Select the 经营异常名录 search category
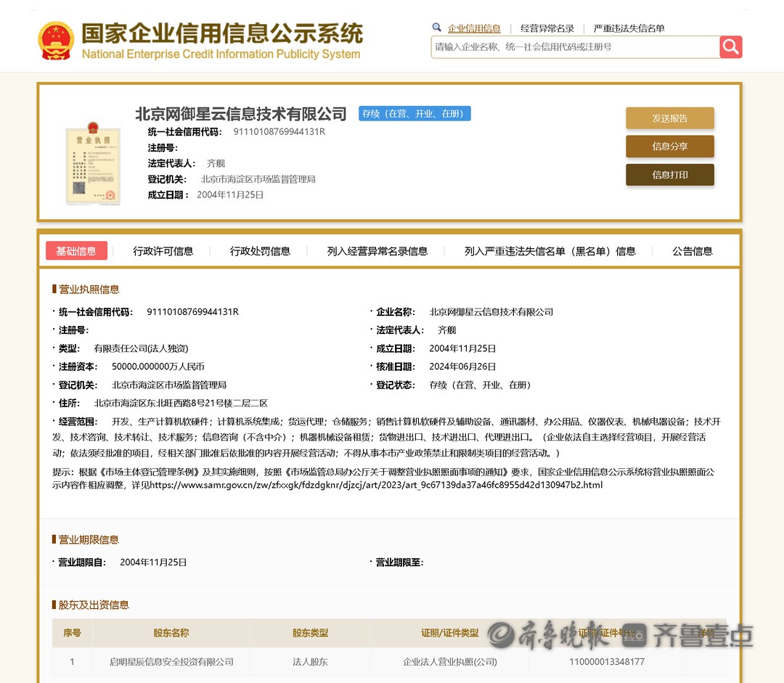Image resolution: width=784 pixels, height=683 pixels. (547, 28)
